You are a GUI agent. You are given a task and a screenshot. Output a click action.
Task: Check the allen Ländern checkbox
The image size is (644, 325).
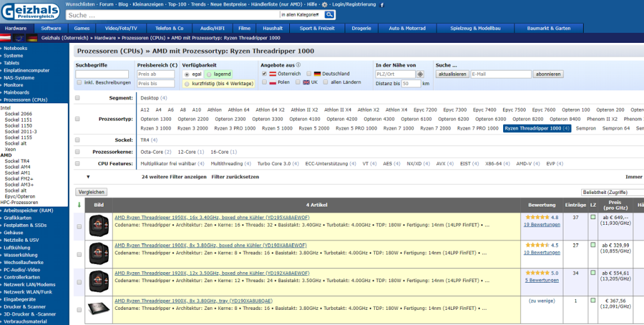[x=325, y=83]
